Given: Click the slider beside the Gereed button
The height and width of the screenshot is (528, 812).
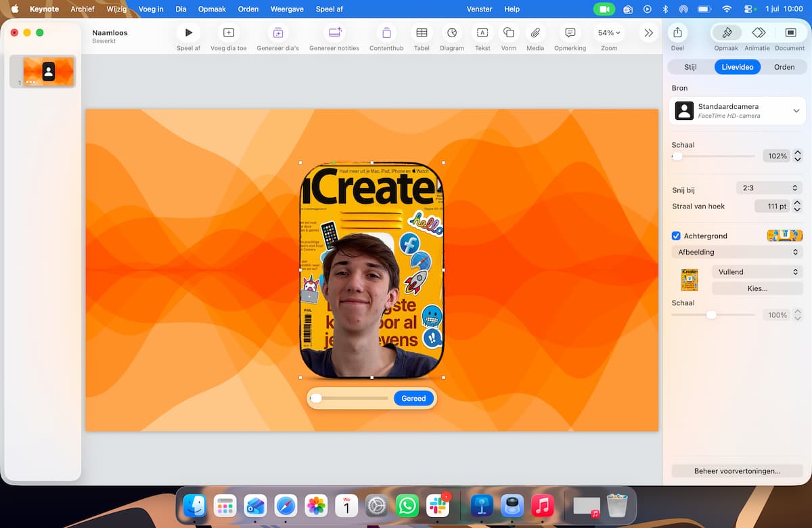Looking at the screenshot, I should [349, 398].
